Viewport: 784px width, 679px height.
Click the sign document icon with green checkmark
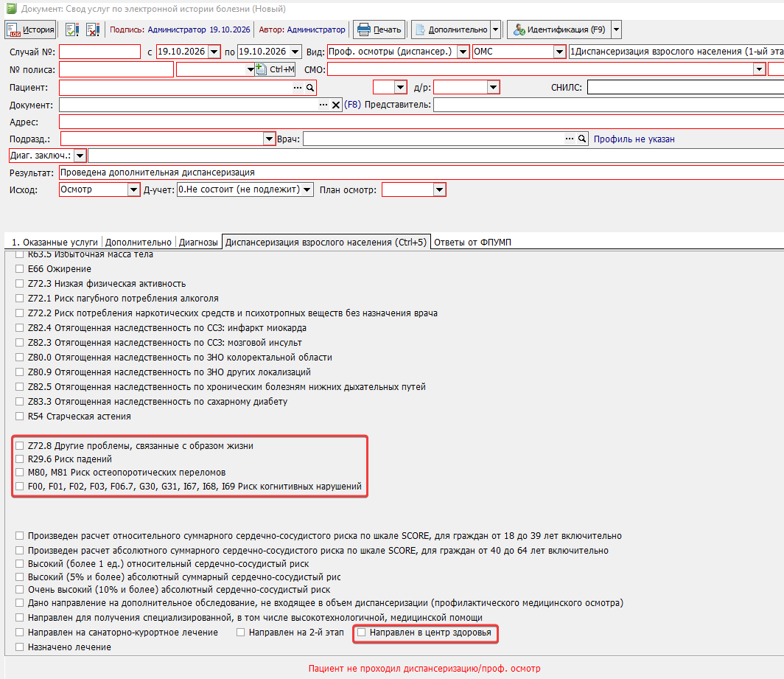tap(72, 29)
